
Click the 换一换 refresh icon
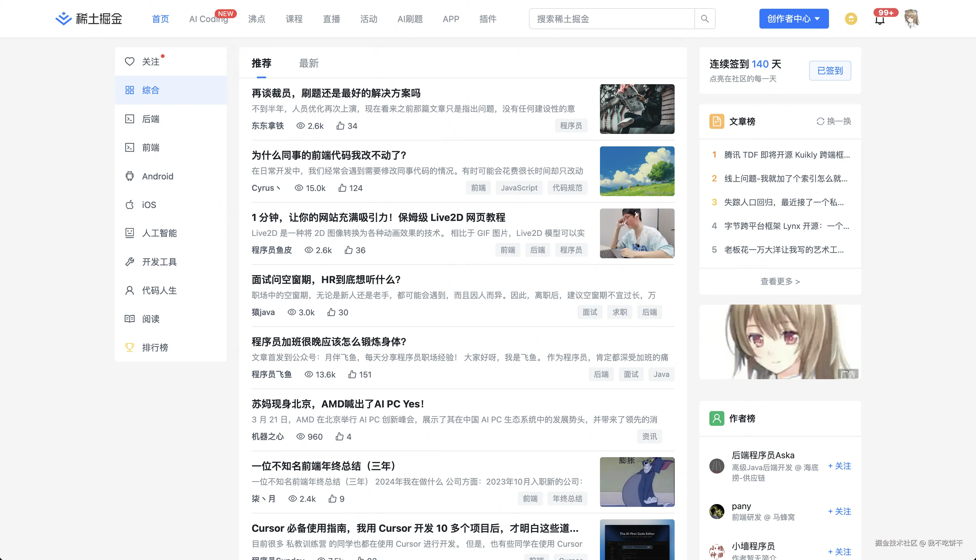click(x=820, y=121)
